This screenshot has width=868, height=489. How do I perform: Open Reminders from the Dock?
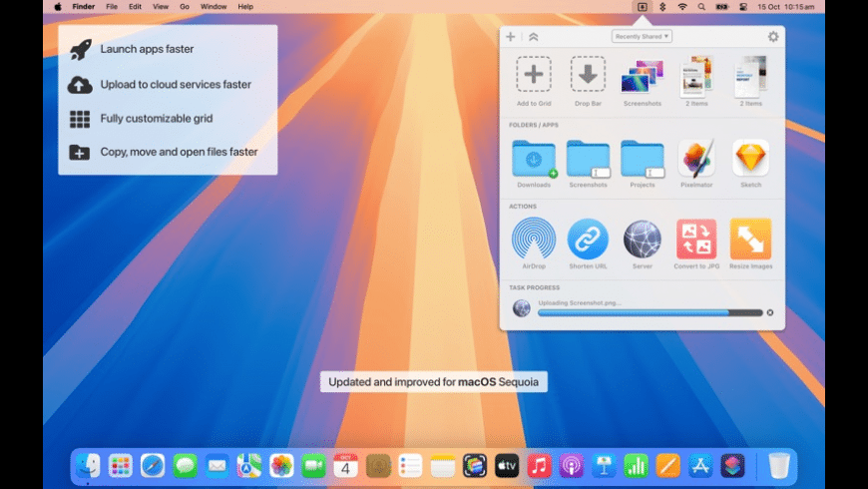point(410,465)
